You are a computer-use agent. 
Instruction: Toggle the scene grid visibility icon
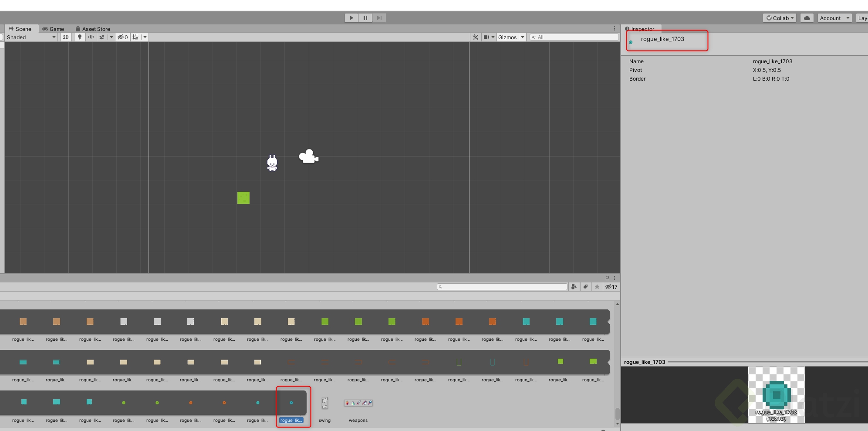(x=135, y=37)
